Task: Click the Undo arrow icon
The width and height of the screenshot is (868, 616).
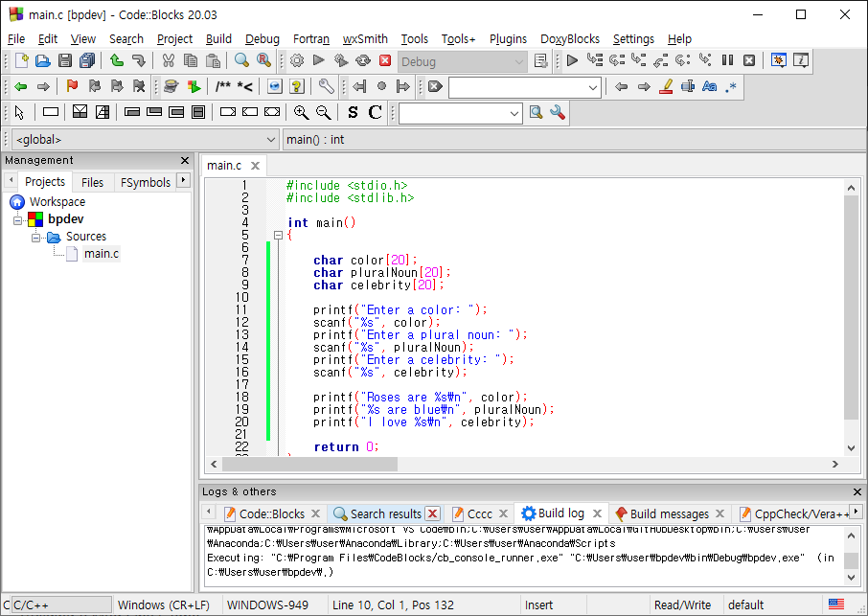Action: point(116,61)
